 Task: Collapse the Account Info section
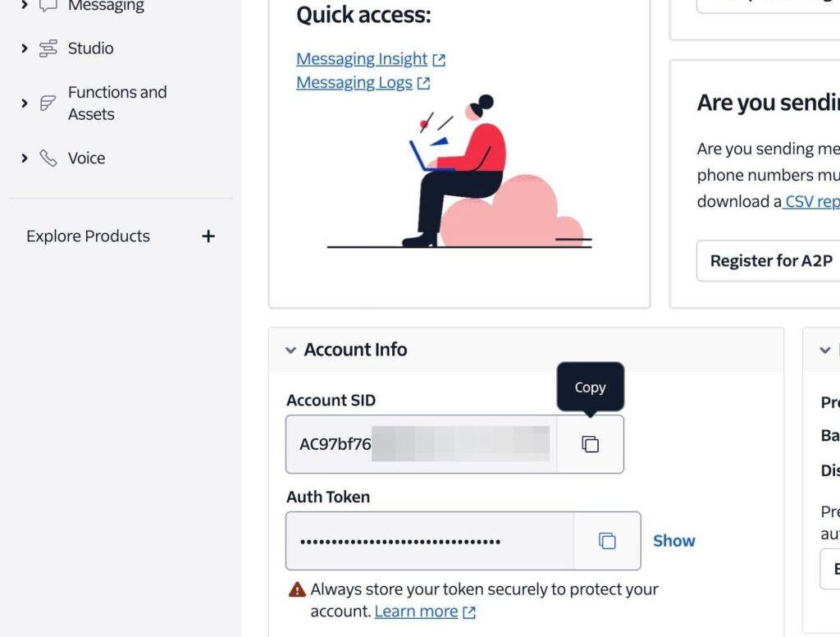tap(290, 350)
